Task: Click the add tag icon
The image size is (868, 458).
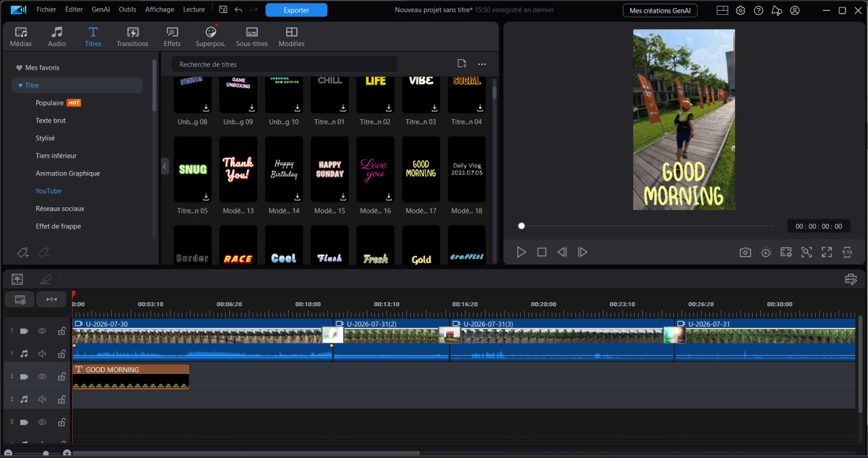Action: 23,253
